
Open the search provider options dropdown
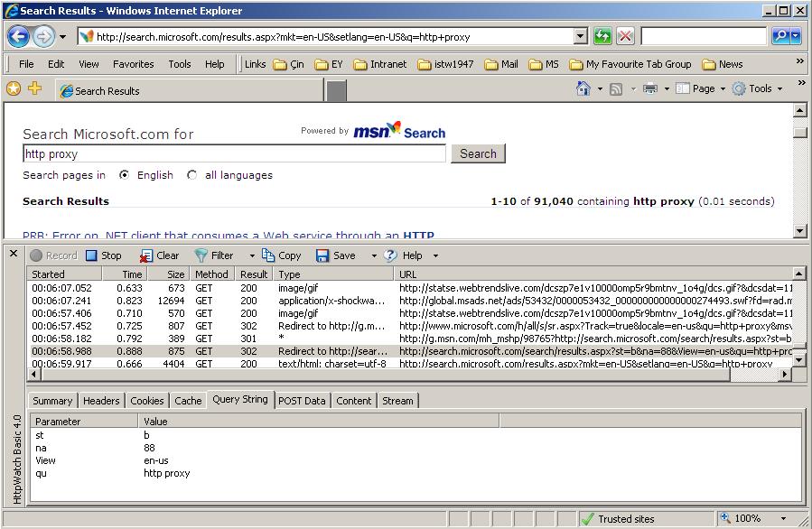point(795,36)
